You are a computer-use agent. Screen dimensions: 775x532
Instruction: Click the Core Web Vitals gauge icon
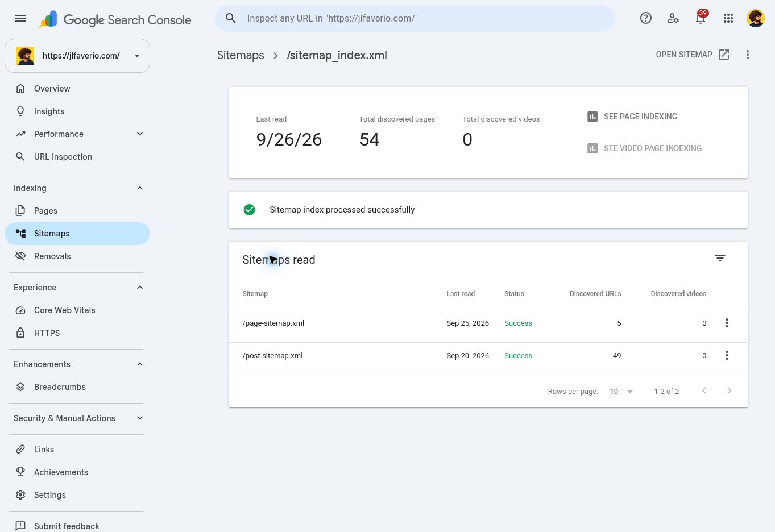(x=20, y=310)
